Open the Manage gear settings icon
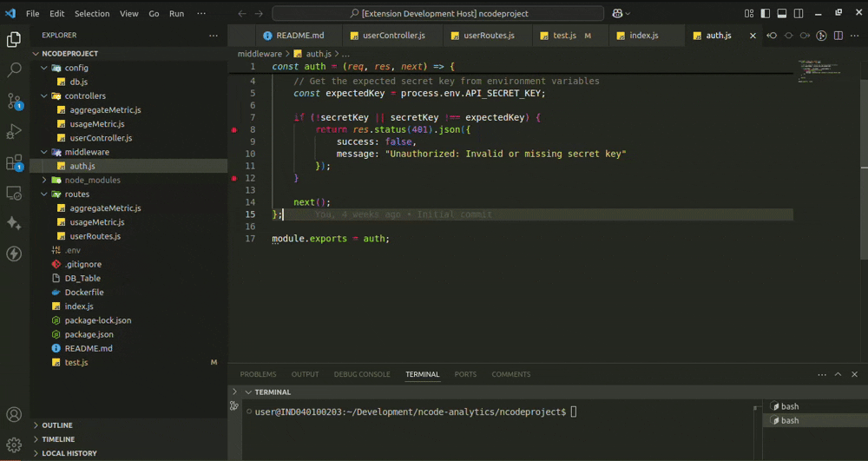The width and height of the screenshot is (868, 461). point(14,445)
